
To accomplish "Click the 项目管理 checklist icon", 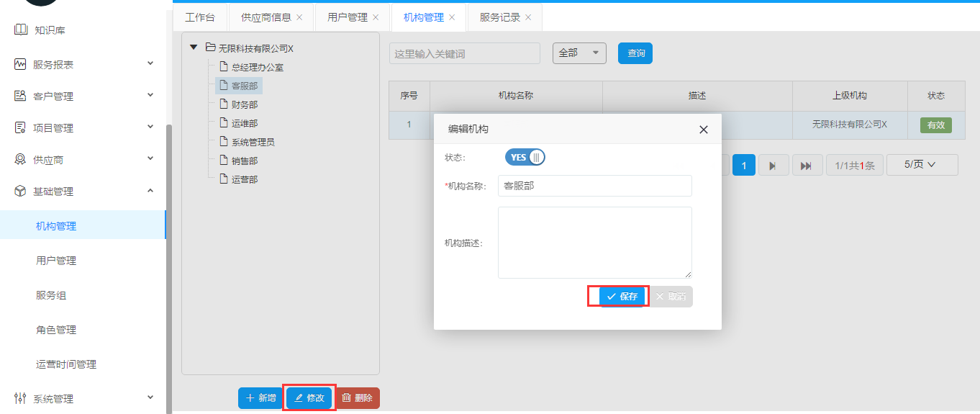I will (20, 127).
